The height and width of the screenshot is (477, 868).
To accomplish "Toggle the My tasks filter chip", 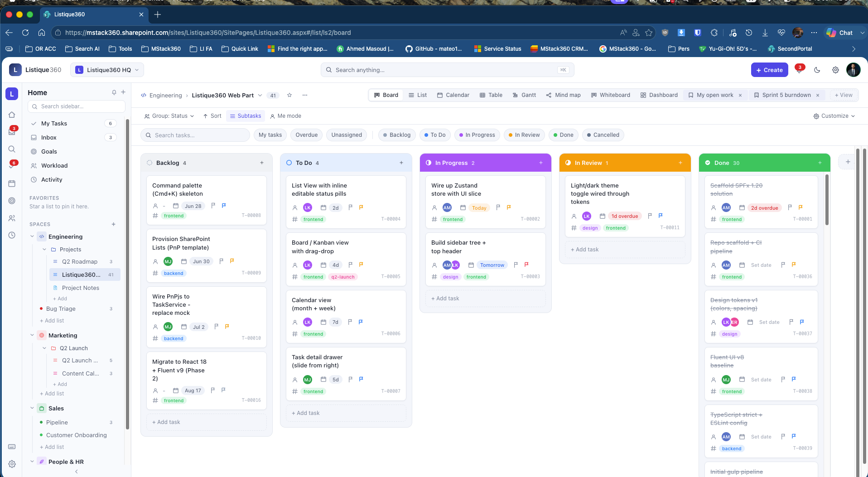I will (270, 135).
